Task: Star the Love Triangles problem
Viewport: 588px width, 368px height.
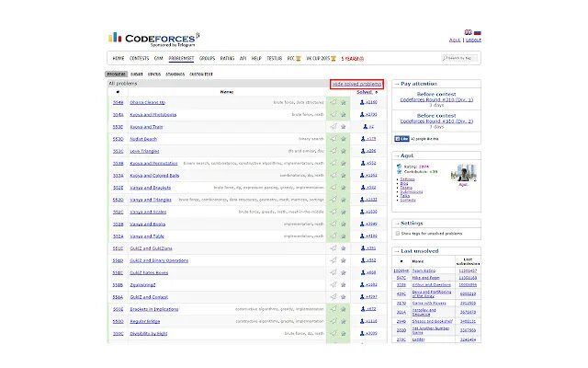Action: [343, 151]
